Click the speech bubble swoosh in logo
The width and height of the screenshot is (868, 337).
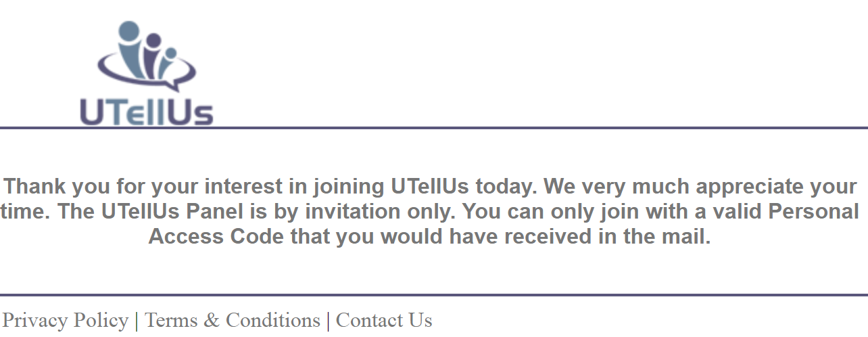(x=147, y=73)
